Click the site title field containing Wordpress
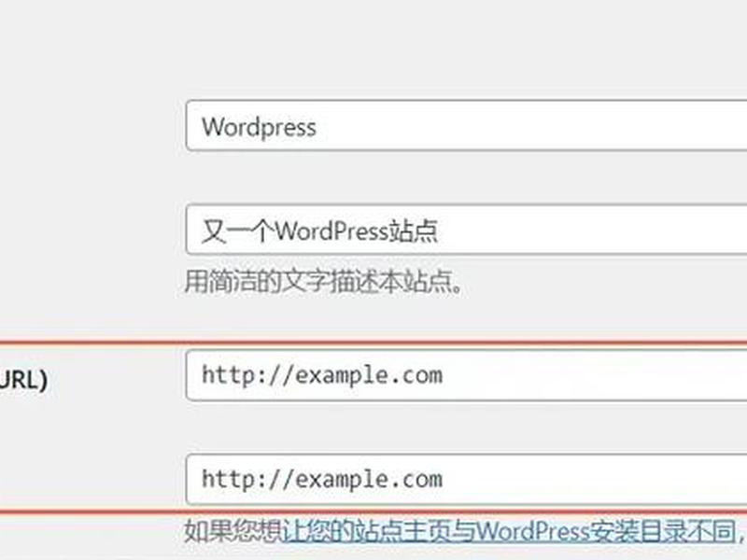747x560 pixels. pos(466,126)
